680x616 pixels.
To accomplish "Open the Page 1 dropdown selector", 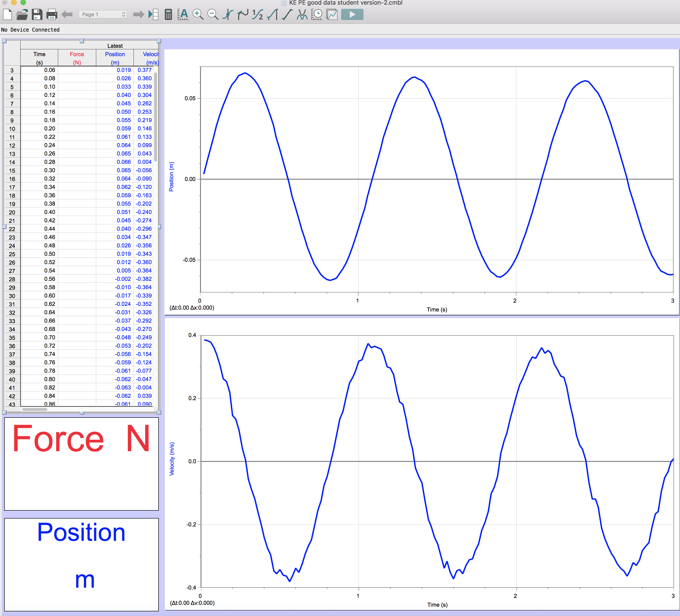I will click(103, 14).
